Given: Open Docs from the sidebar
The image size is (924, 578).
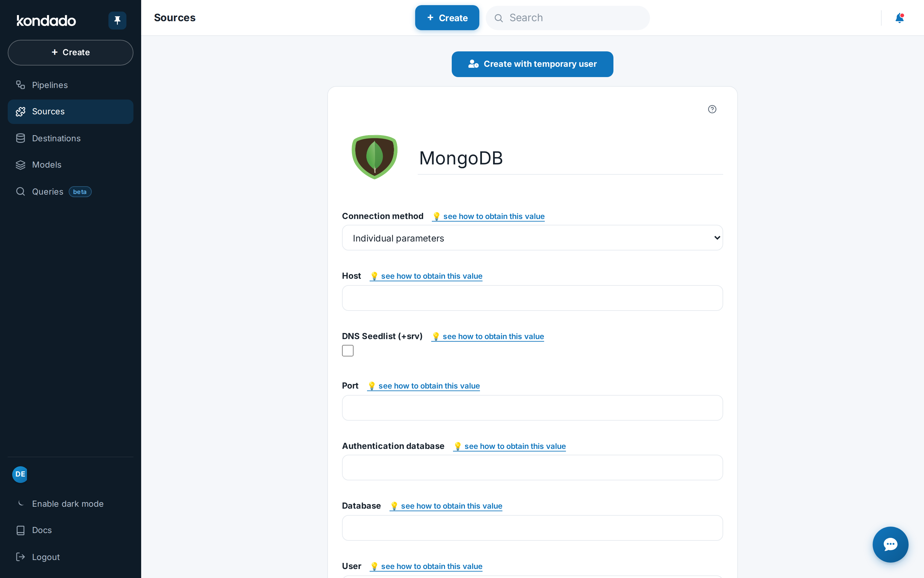Looking at the screenshot, I should pos(70,530).
